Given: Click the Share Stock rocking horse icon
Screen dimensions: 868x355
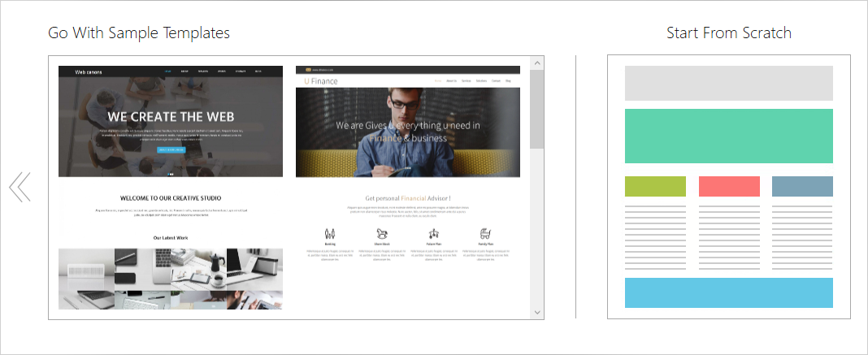Looking at the screenshot, I should click(x=380, y=233).
